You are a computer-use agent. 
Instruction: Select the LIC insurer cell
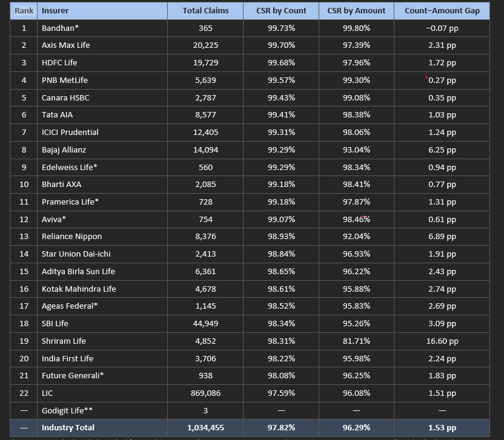coord(102,393)
